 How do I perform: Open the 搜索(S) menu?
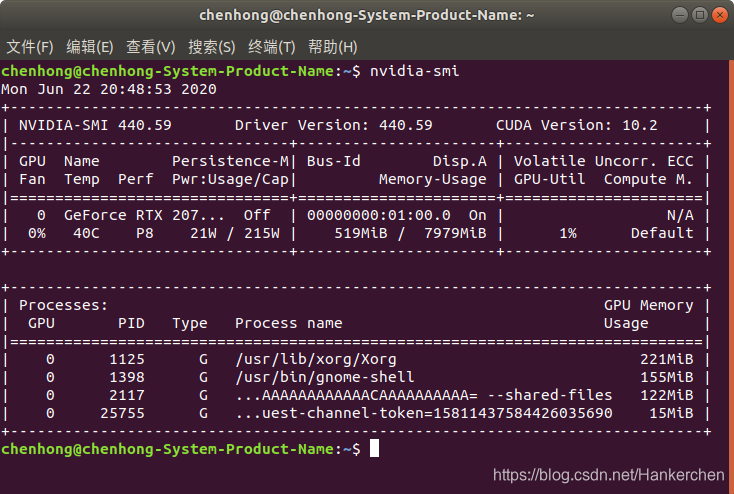tap(212, 47)
